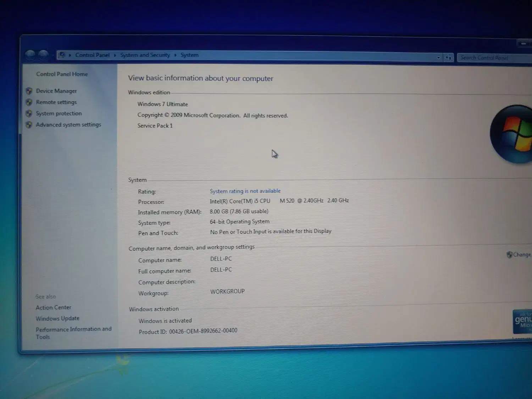Click shield icon beside Advanced system settings
This screenshot has height=399, width=532.
[x=29, y=125]
